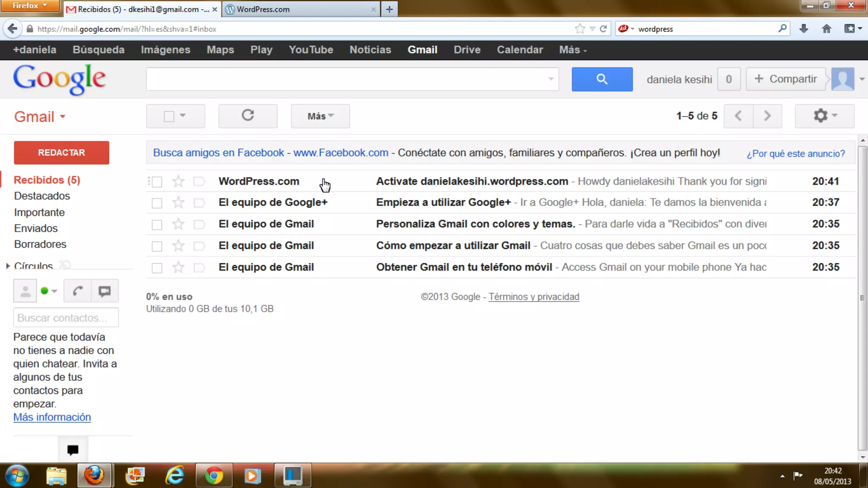The height and width of the screenshot is (488, 868).
Task: Switch to the WordPress.com tab
Action: pos(301,9)
